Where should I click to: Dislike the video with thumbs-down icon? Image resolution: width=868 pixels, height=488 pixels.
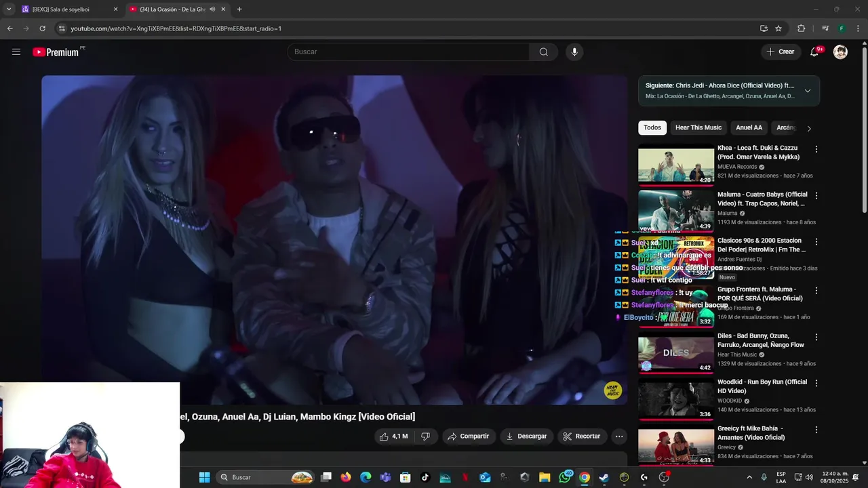425,436
